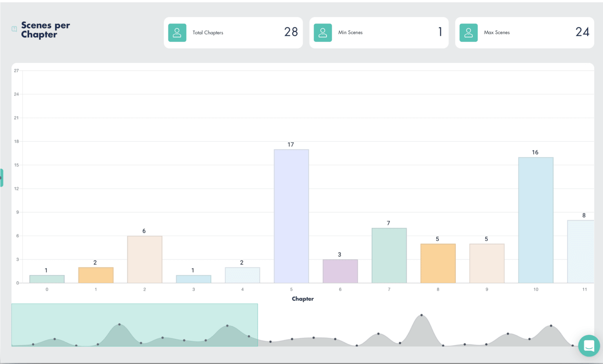Click the chapter 2 bar showing 6 scenes
Image resolution: width=603 pixels, height=364 pixels.
point(144,259)
